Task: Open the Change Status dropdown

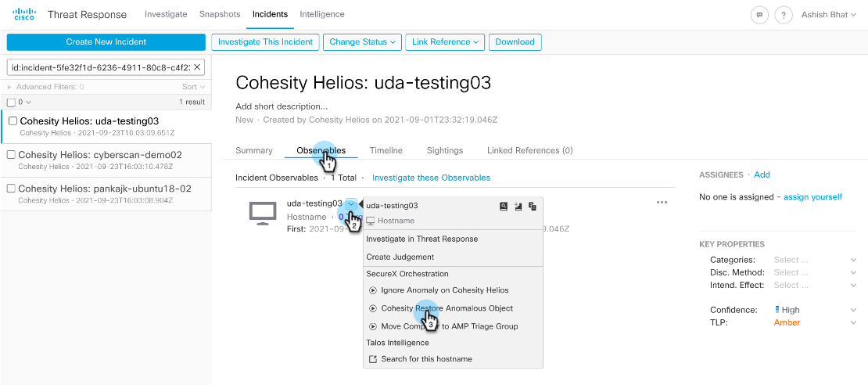Action: (x=362, y=42)
